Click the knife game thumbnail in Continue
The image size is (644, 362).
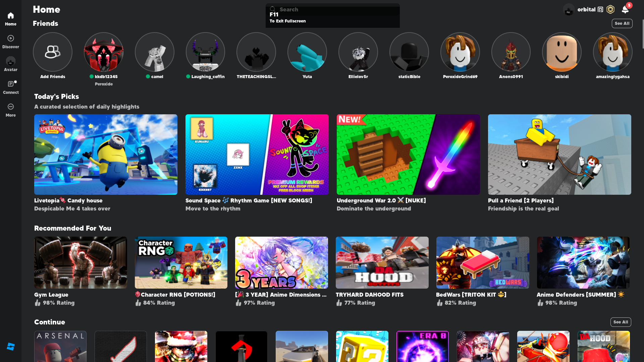121,347
